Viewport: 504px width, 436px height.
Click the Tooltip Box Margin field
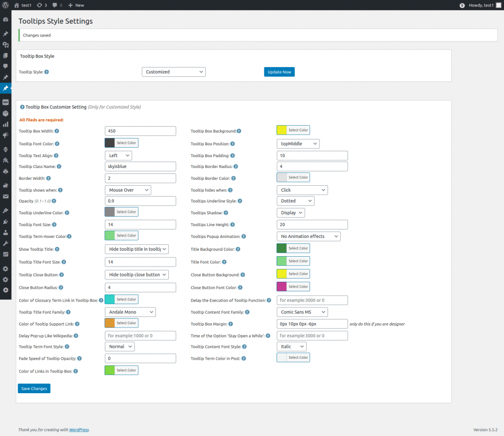point(312,324)
